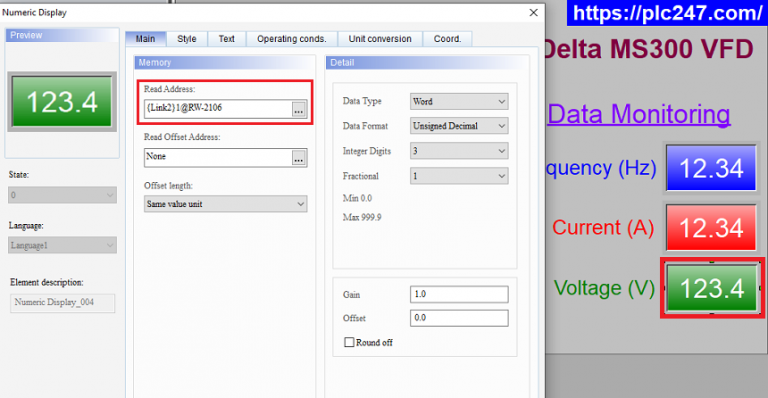The width and height of the screenshot is (768, 398).
Task: Select the blue Frequency numeric display
Action: tap(711, 168)
